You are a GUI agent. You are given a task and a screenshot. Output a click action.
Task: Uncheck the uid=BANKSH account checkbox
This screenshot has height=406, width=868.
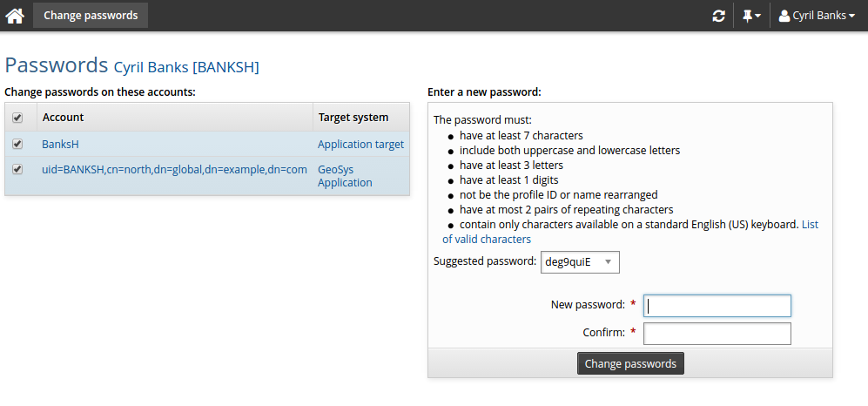click(17, 169)
